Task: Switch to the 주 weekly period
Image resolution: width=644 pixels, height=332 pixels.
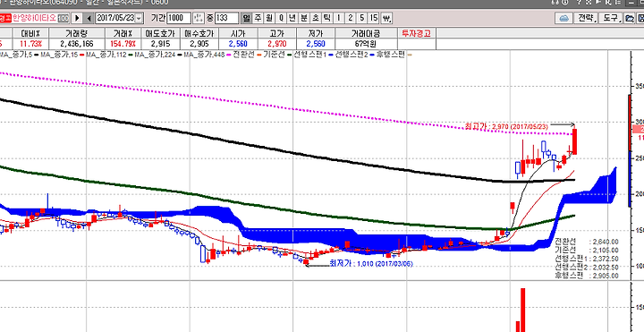Action: point(258,19)
